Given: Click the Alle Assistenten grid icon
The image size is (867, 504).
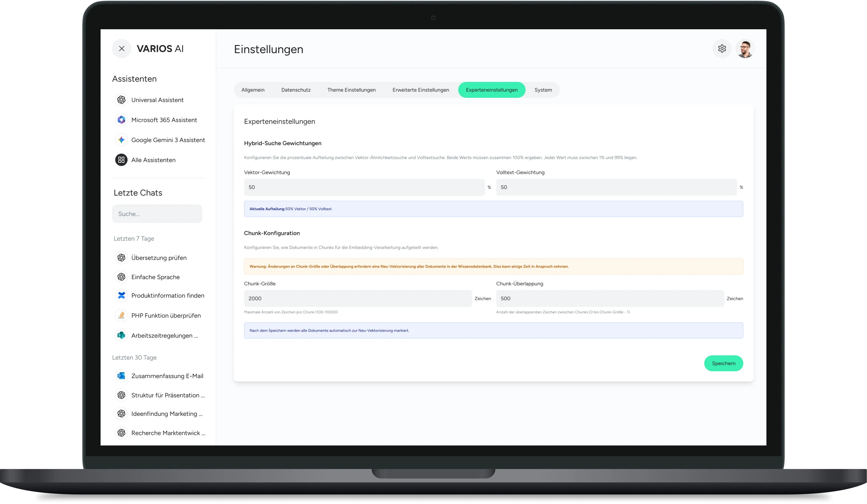Looking at the screenshot, I should (121, 160).
